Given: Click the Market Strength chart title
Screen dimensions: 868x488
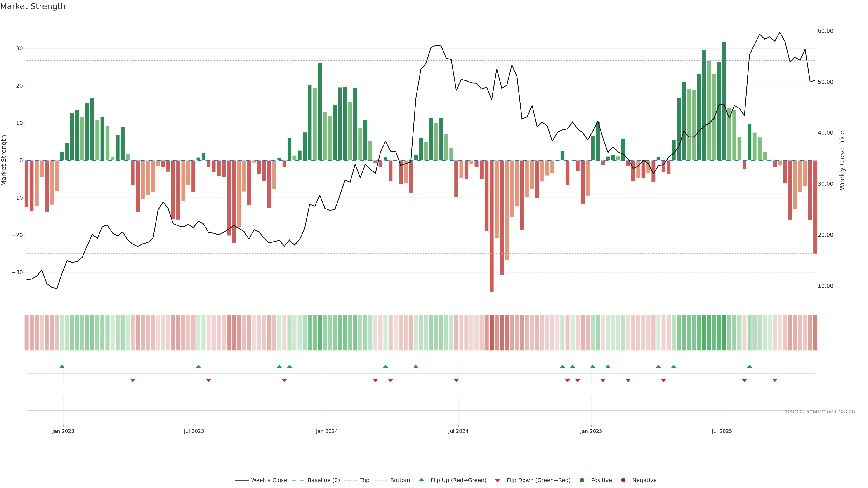Looking at the screenshot, I should pos(33,6).
